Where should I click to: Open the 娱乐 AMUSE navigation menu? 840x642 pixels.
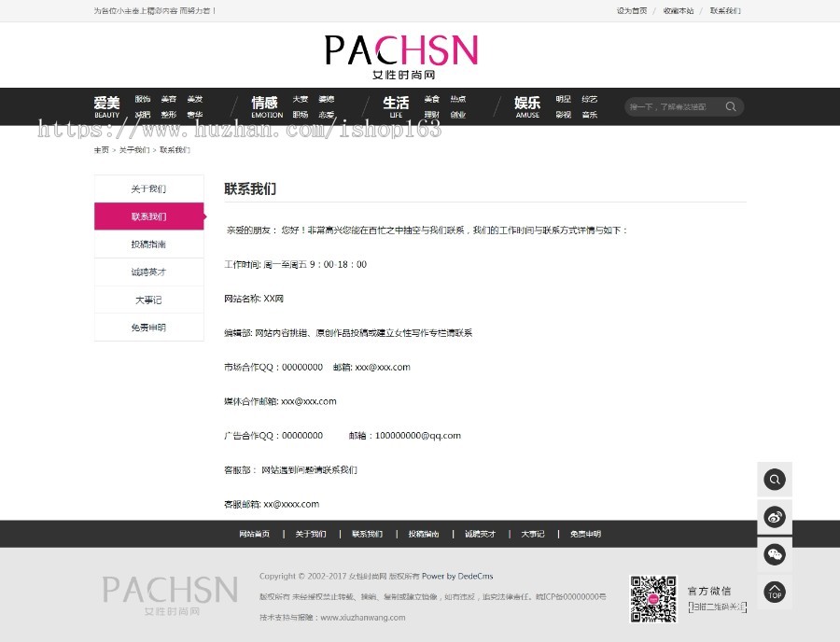click(526, 106)
